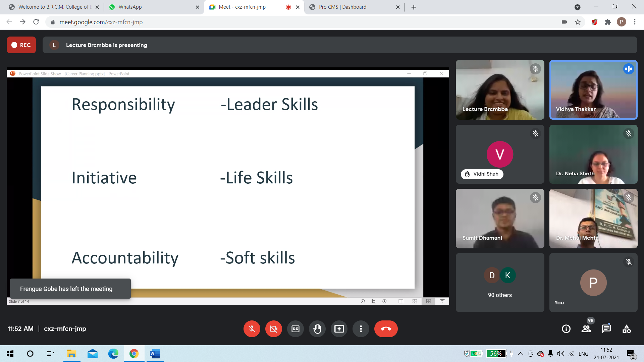Raise hand using the hand icon
Screen dimensions: 644x362
click(x=317, y=329)
